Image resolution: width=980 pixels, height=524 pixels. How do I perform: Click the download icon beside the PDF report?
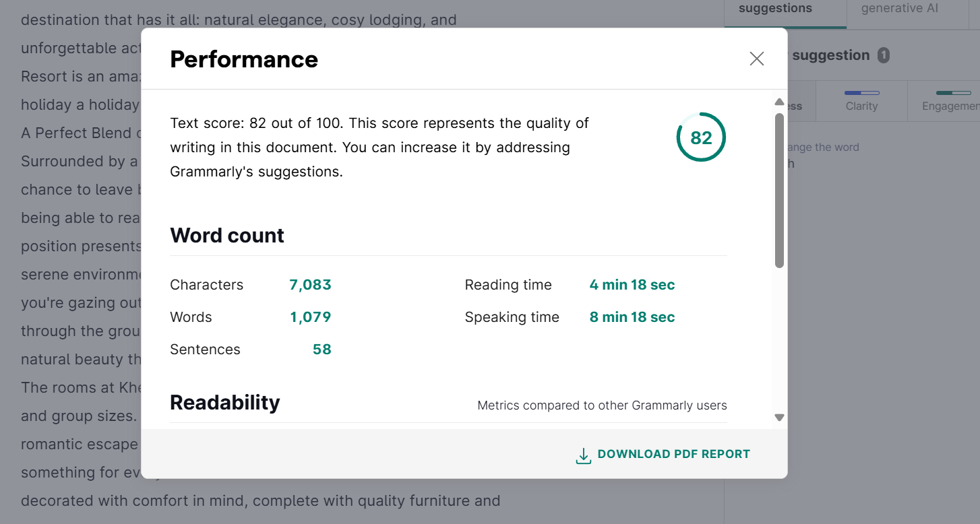(x=583, y=456)
